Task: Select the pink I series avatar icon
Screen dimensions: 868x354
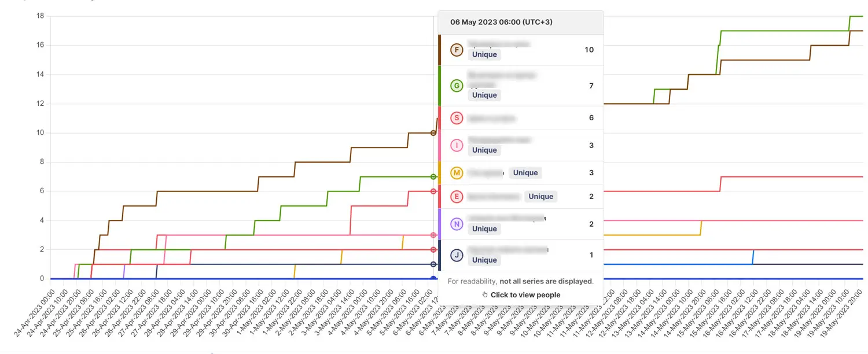Action: (x=457, y=145)
